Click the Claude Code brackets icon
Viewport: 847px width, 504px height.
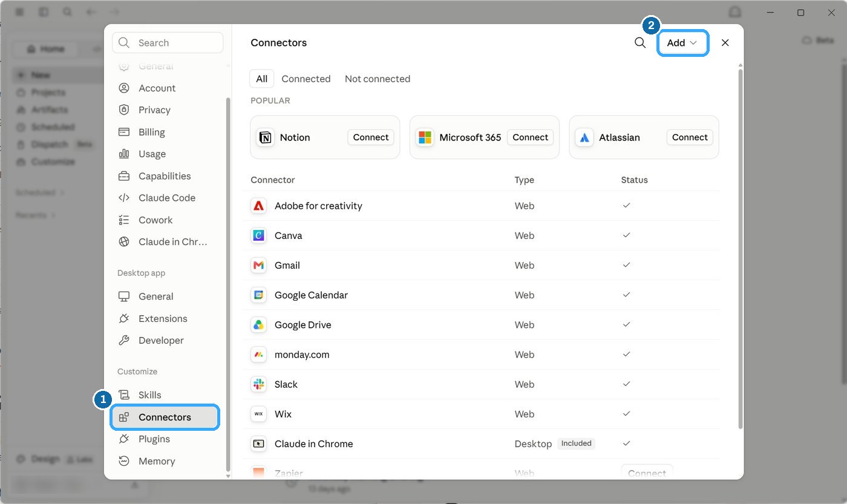124,198
